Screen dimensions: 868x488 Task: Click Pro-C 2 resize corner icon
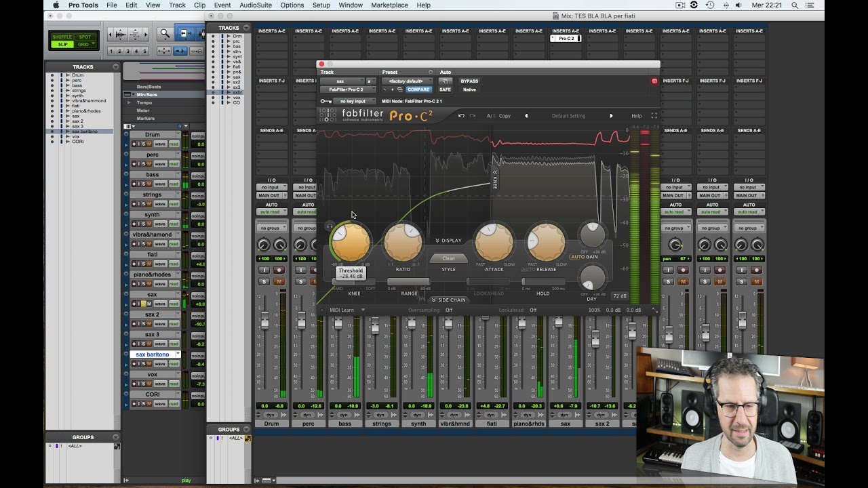coord(654,310)
